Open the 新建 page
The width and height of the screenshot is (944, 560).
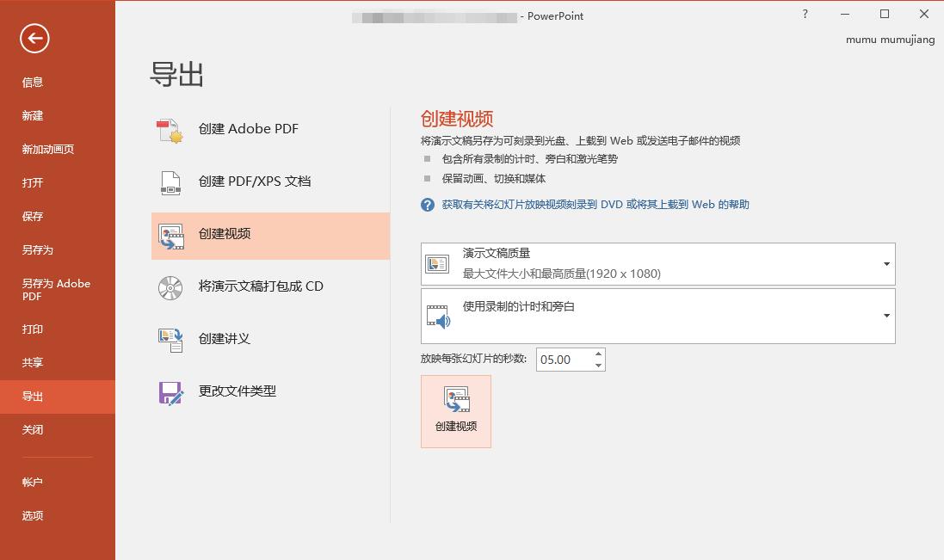(x=33, y=115)
